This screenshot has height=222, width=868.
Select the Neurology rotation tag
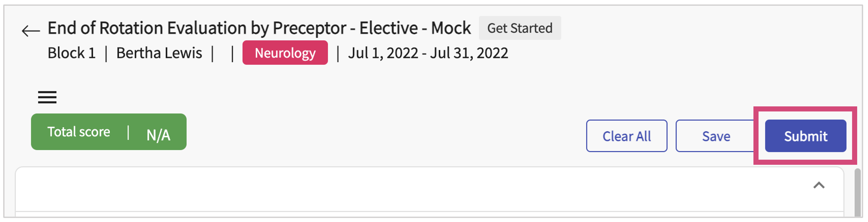click(285, 53)
